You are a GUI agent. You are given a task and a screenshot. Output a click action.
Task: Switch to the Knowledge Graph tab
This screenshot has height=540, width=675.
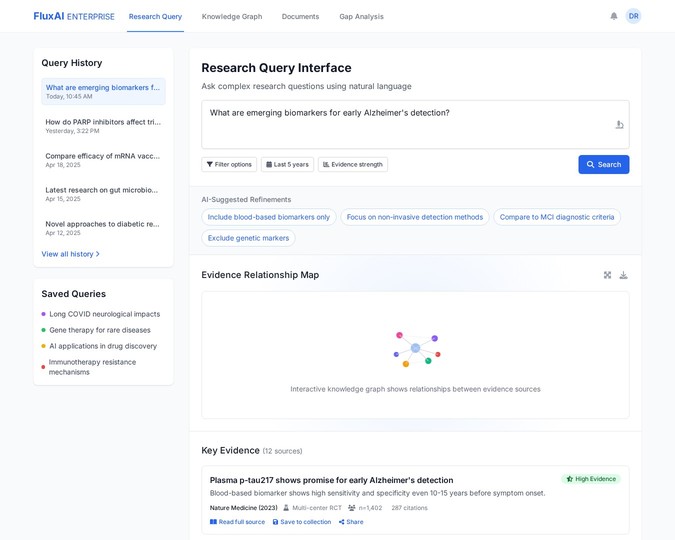232,16
